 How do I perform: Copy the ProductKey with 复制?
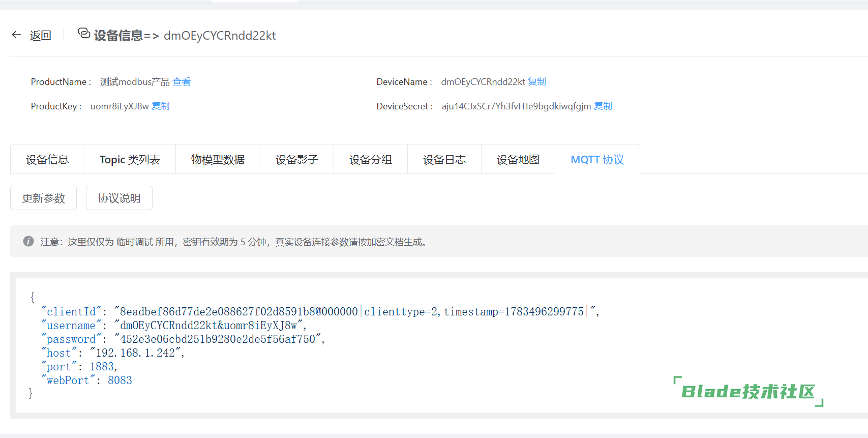pos(161,106)
